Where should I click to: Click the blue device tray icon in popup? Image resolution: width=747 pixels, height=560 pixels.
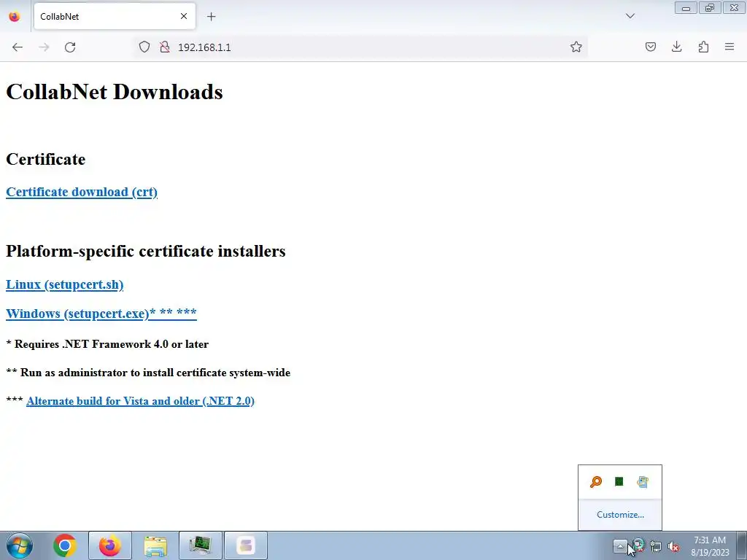[x=642, y=482]
